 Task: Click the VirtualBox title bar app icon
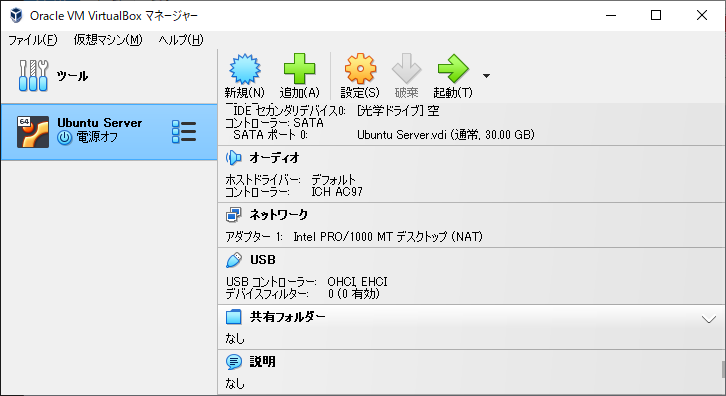[x=16, y=15]
